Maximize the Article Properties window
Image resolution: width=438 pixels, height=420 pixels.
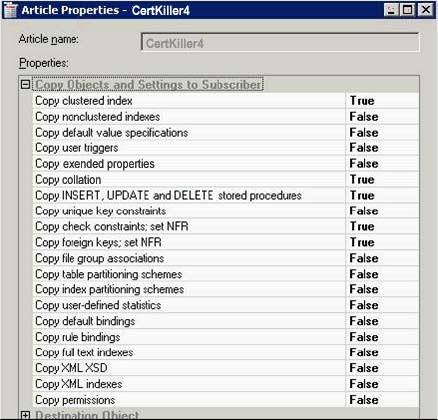pos(408,10)
